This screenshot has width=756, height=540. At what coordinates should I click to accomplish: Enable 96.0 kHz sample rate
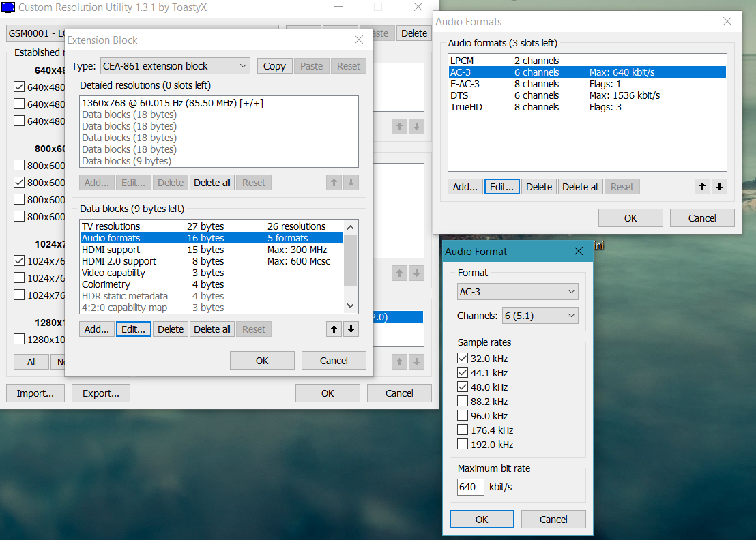point(463,416)
